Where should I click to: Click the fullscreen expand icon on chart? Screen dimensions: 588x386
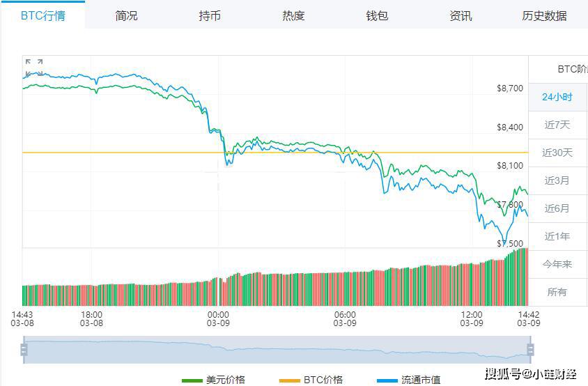pos(34,67)
